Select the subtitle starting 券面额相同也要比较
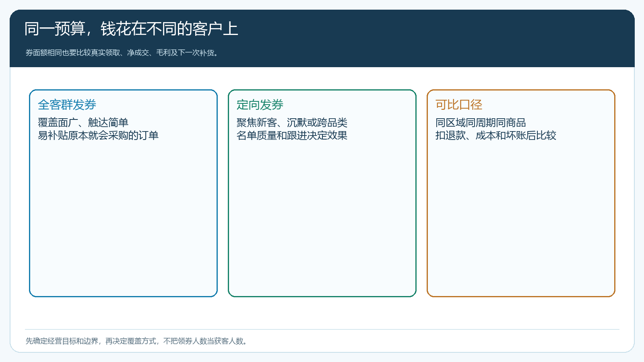 pyautogui.click(x=123, y=53)
